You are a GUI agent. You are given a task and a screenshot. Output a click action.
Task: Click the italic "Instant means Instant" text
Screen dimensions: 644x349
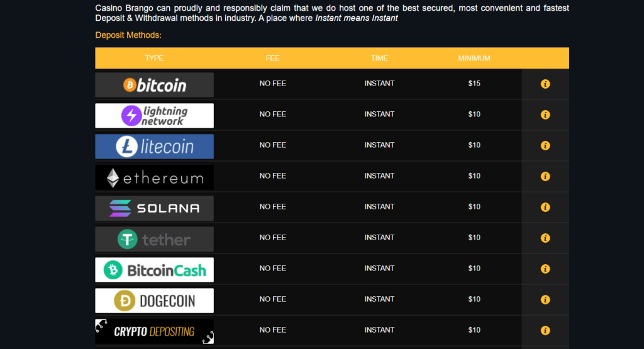(x=356, y=18)
